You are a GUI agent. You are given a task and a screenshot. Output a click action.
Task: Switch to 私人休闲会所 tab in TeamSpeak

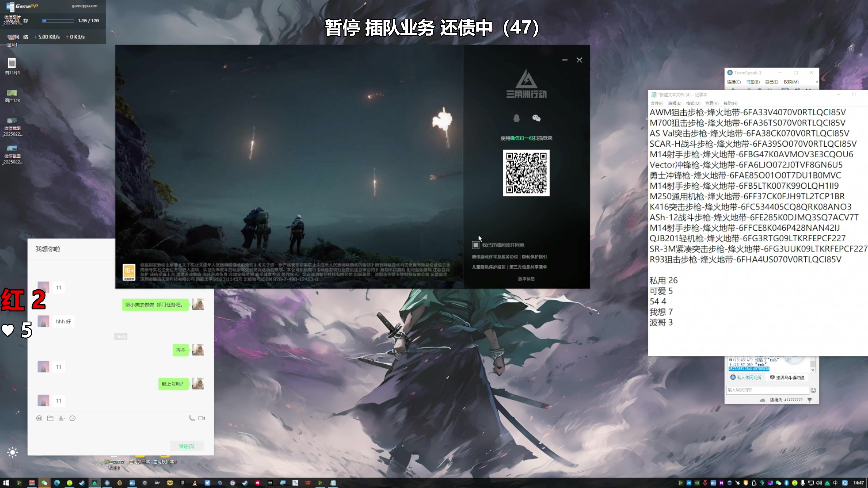pyautogui.click(x=746, y=378)
